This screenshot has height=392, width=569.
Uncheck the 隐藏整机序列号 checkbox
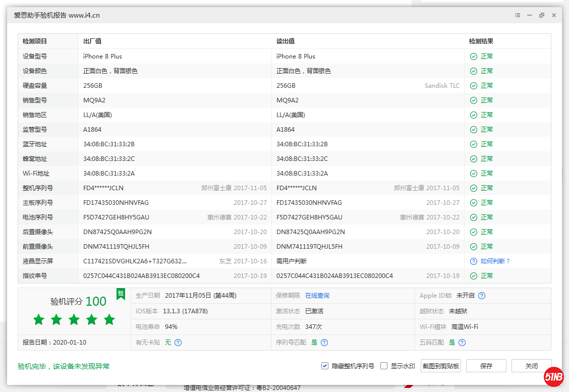coord(325,365)
